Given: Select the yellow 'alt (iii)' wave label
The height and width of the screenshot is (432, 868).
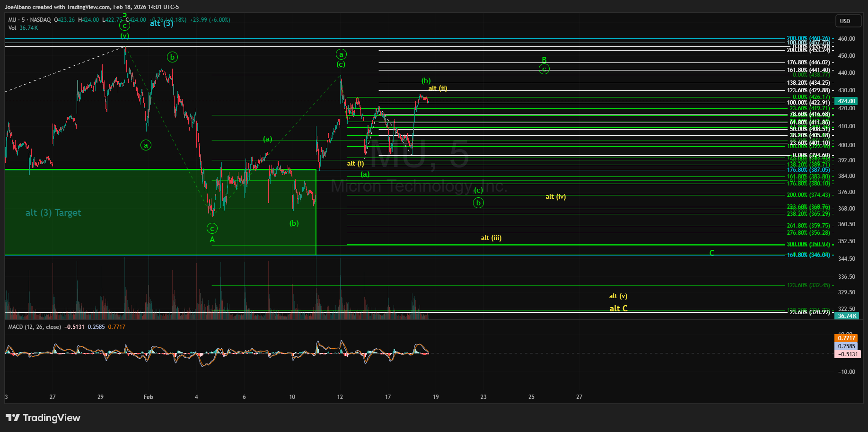Looking at the screenshot, I should point(491,238).
